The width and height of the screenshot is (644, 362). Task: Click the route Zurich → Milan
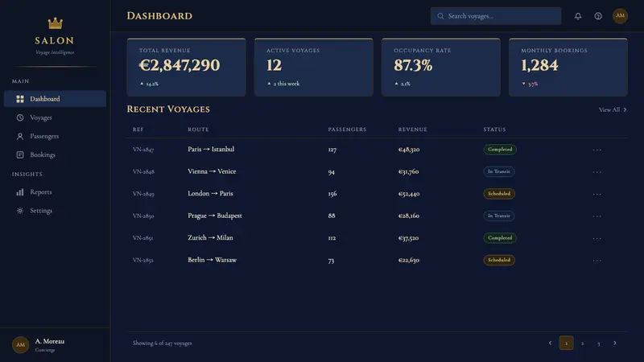point(210,238)
